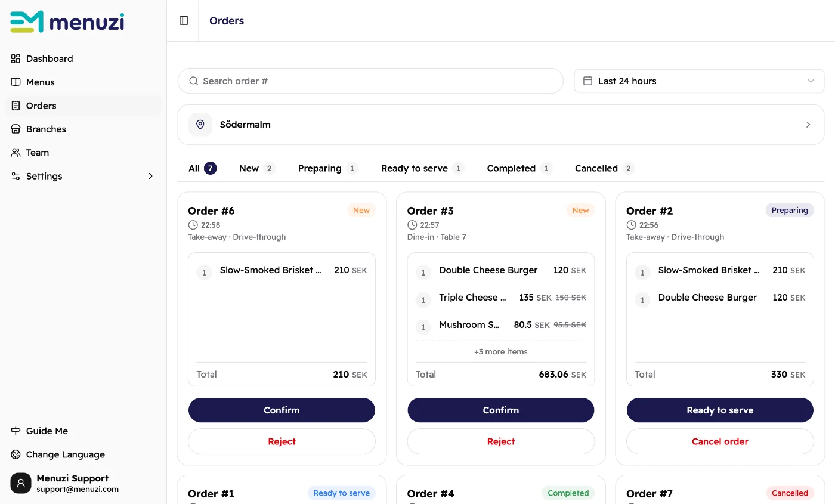Show the +3 more items in Order #3

(501, 352)
